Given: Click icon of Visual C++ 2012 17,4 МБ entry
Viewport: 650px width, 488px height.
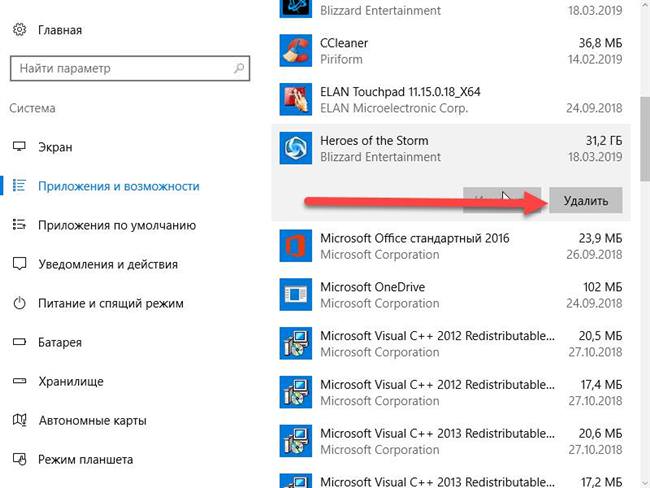Looking at the screenshot, I should (x=296, y=392).
